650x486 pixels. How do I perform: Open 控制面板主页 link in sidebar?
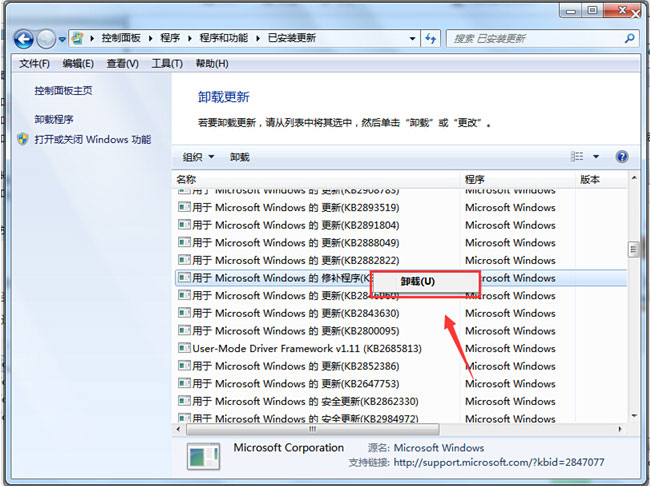click(63, 90)
